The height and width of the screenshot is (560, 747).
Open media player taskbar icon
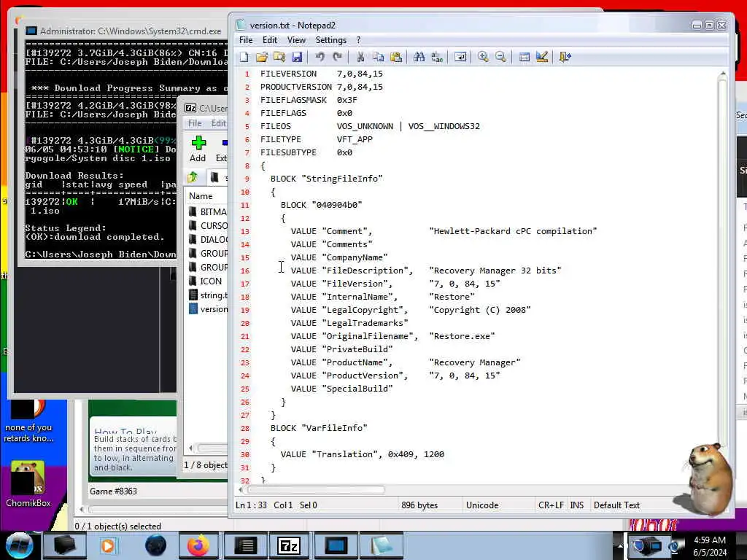click(x=108, y=545)
